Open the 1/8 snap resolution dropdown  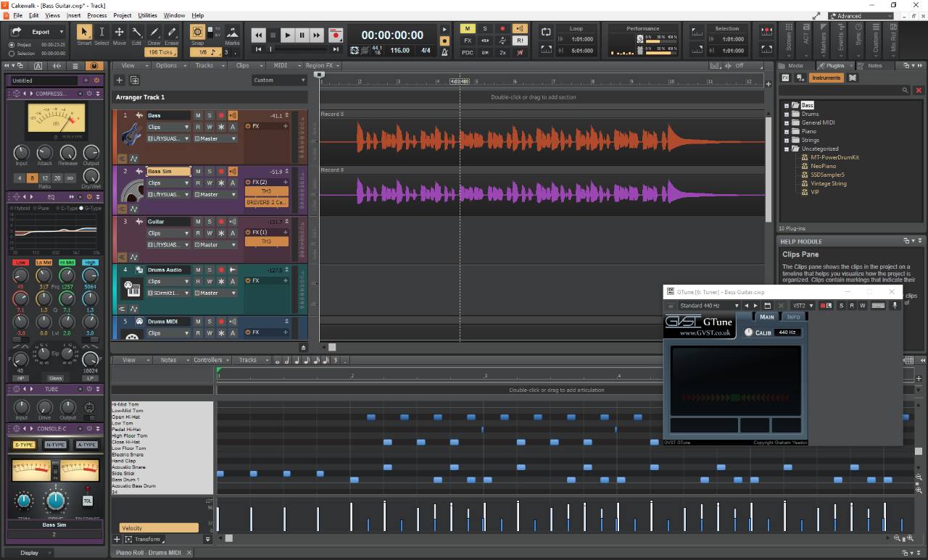point(206,52)
